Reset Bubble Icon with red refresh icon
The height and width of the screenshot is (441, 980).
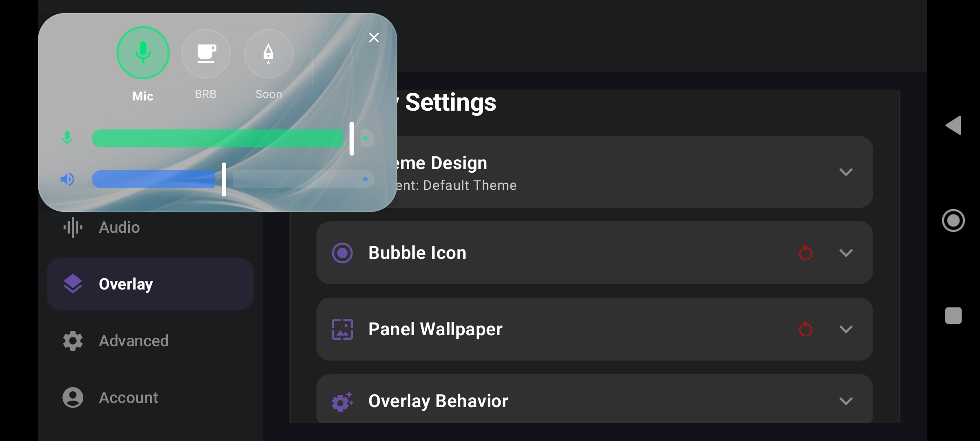click(805, 253)
